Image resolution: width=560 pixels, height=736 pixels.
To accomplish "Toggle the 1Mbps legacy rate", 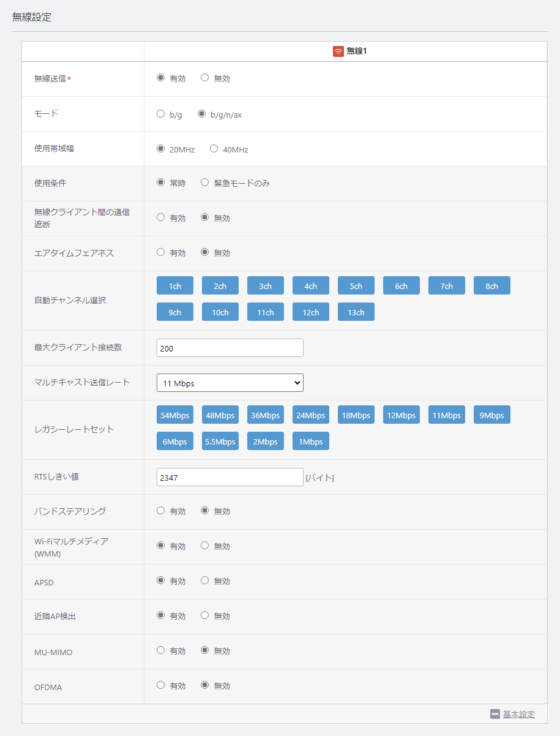I will pyautogui.click(x=311, y=441).
